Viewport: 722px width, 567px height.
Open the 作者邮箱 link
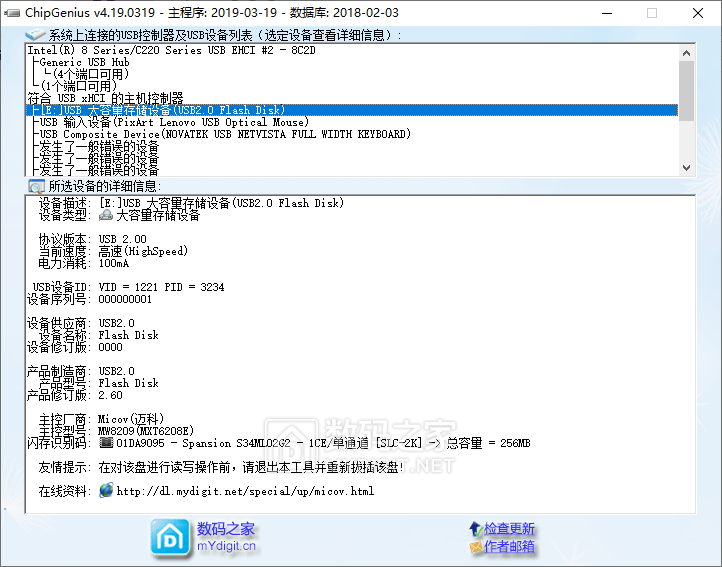pos(509,547)
